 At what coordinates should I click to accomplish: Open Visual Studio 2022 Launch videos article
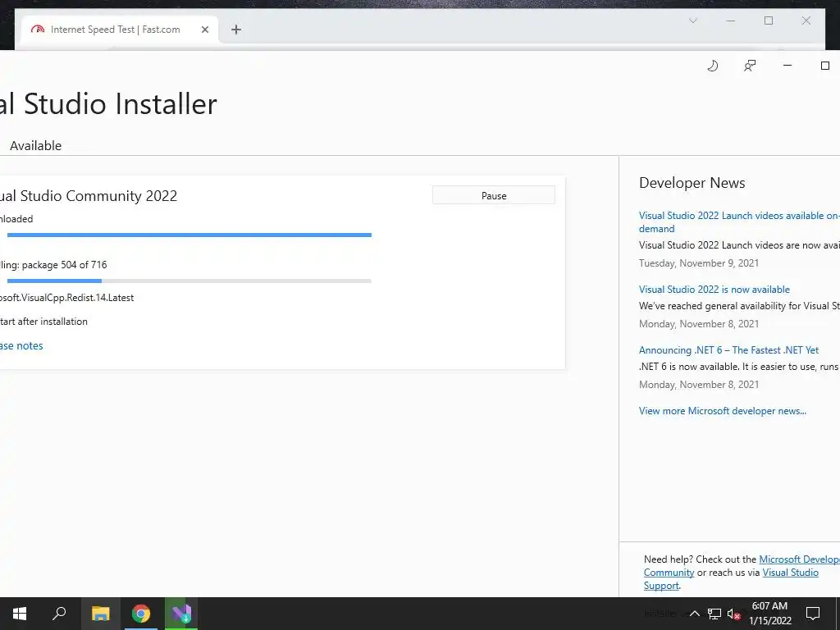pyautogui.click(x=739, y=221)
